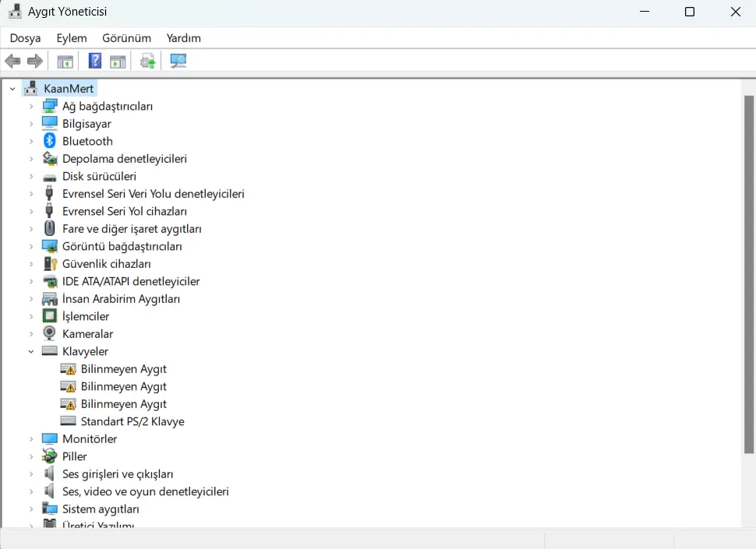Expand the İşlemciler category

pos(31,316)
